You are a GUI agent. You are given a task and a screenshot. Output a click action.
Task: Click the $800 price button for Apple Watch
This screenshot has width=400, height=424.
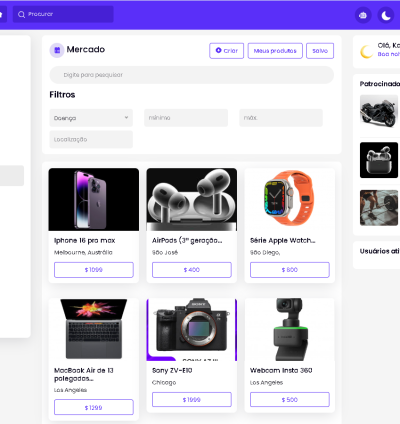point(290,270)
